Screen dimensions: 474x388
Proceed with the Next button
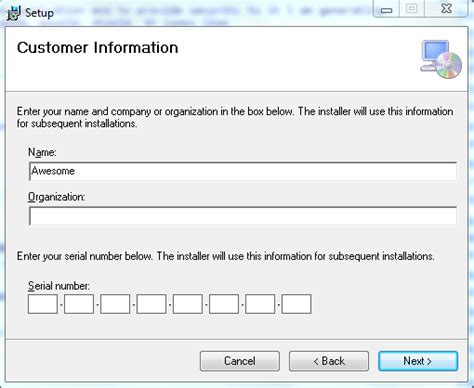pos(418,361)
